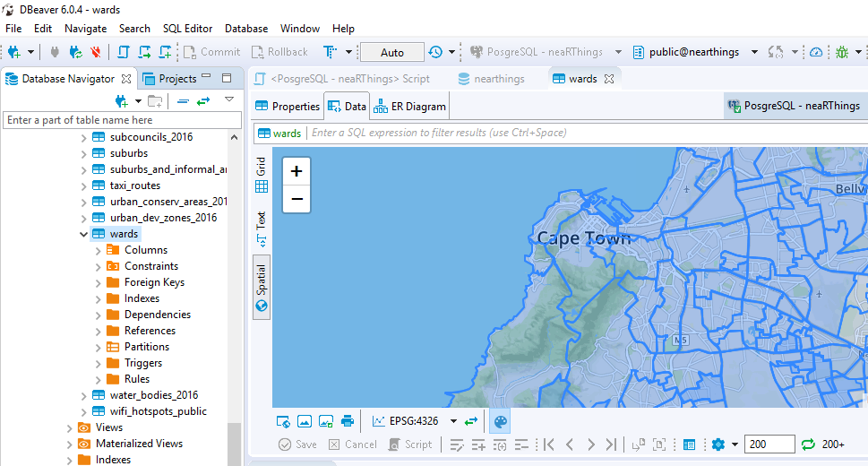This screenshot has height=466, width=868.
Task: Switch to the nearthings editor tab
Action: tap(491, 79)
